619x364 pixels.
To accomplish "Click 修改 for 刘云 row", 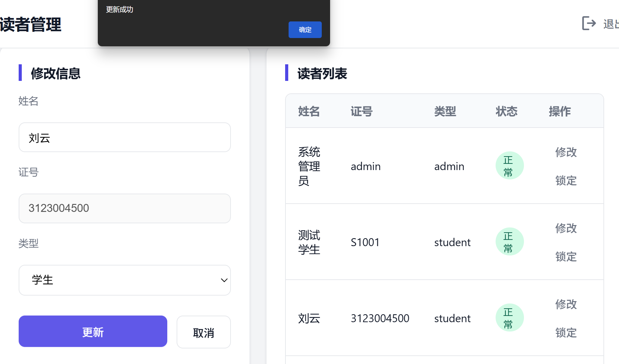I will pyautogui.click(x=566, y=304).
